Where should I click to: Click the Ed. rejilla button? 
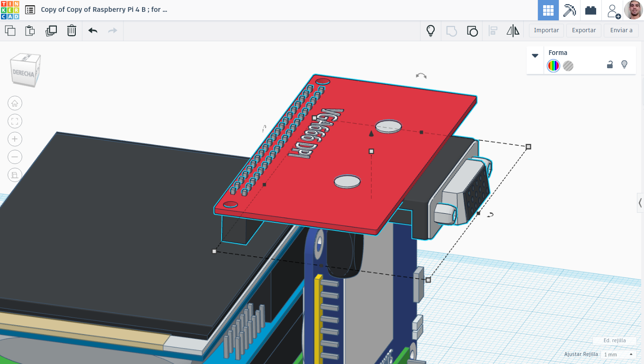click(x=615, y=340)
